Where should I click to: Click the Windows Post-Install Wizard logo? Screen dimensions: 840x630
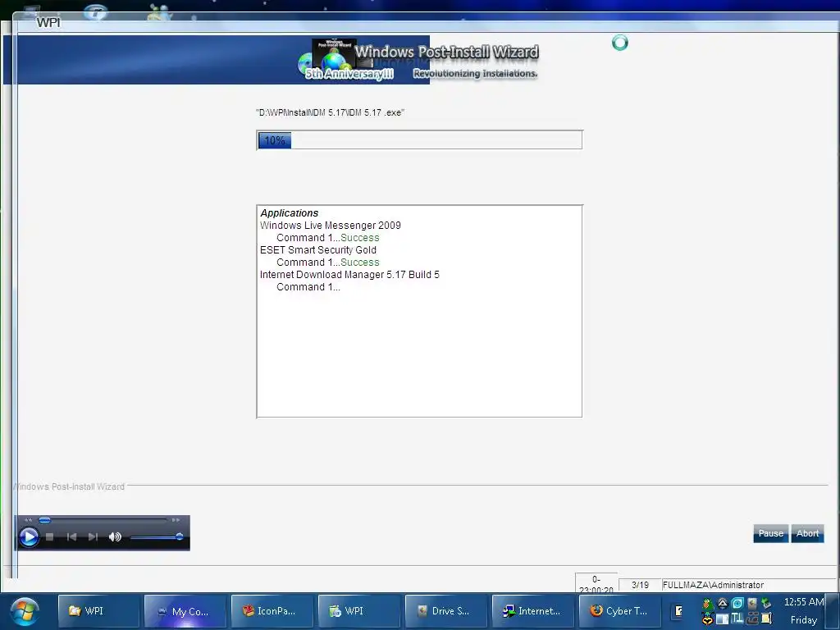(418, 60)
